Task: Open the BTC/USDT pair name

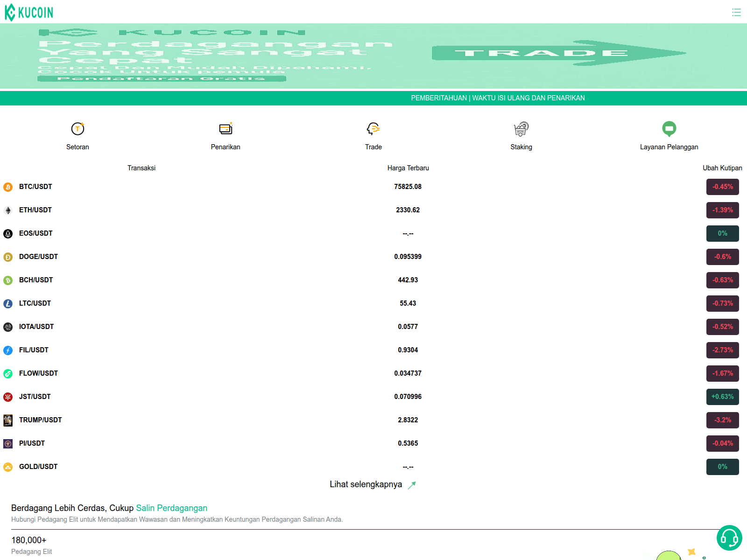Action: tap(35, 187)
